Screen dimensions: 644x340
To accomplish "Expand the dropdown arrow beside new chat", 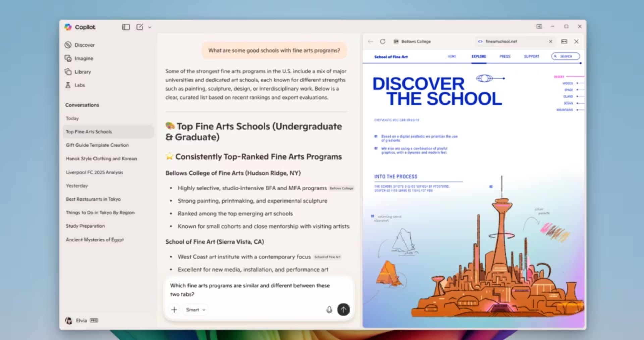I will [150, 27].
